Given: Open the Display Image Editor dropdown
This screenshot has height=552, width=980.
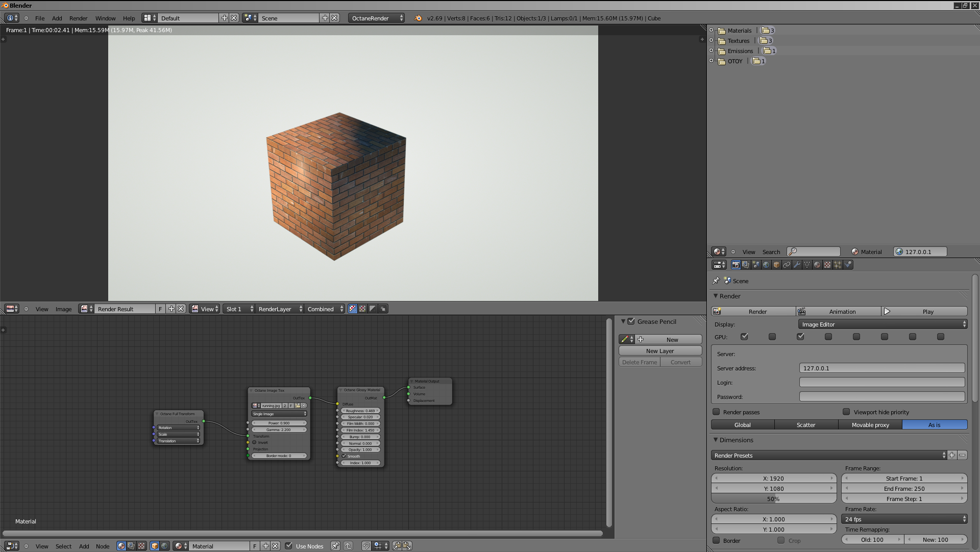Looking at the screenshot, I should point(883,324).
